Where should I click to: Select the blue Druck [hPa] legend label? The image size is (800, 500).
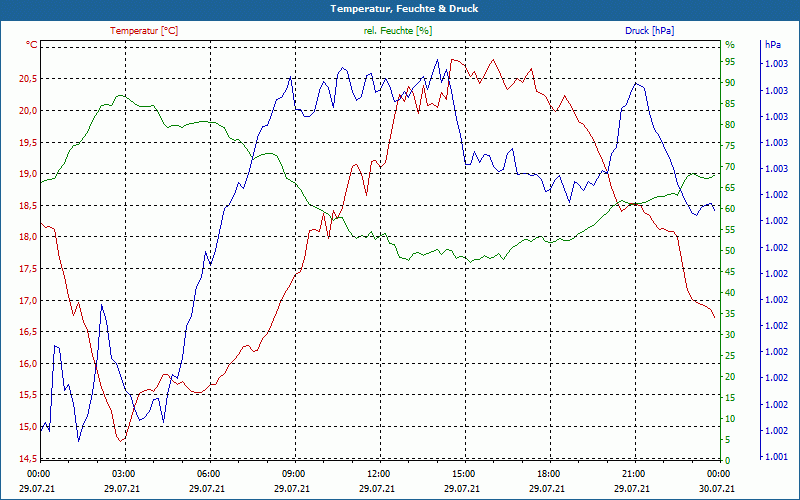649,31
